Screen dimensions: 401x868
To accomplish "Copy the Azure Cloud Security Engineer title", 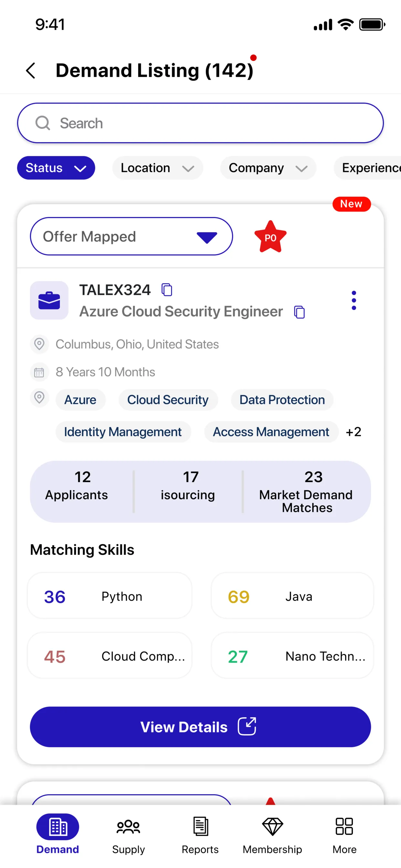I will coord(299,312).
